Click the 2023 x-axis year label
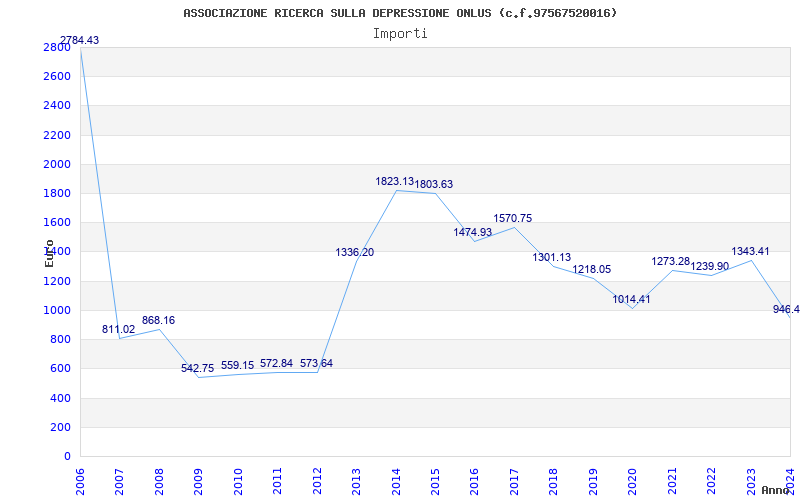Image resolution: width=800 pixels, height=500 pixels. pos(751,481)
